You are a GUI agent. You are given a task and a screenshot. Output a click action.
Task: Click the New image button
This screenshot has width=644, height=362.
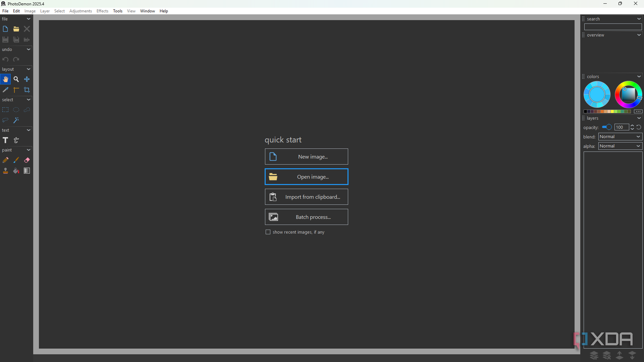tap(306, 157)
